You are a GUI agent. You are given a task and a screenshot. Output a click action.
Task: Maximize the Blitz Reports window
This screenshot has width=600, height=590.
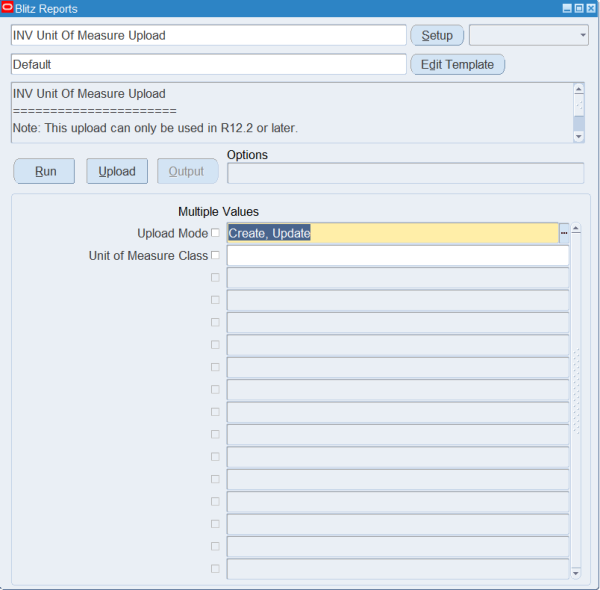tap(579, 8)
